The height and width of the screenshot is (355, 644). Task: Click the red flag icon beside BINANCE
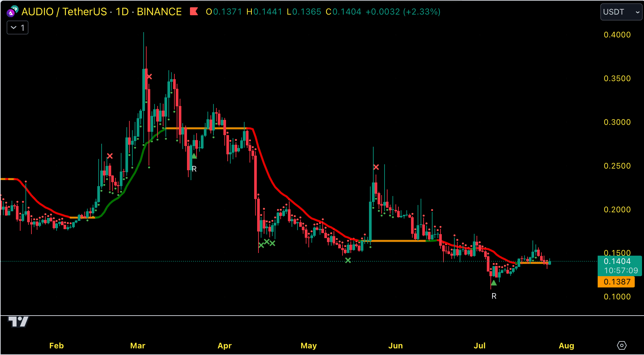click(194, 12)
